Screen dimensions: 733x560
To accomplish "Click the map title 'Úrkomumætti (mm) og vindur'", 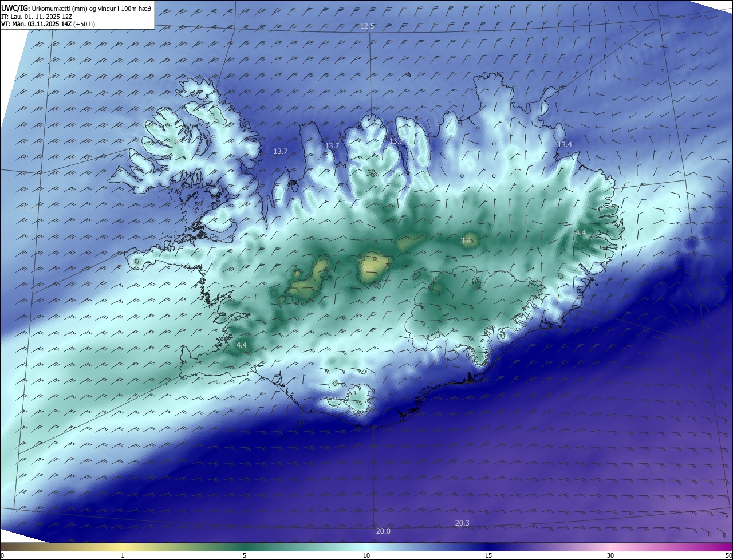I will pyautogui.click(x=74, y=8).
